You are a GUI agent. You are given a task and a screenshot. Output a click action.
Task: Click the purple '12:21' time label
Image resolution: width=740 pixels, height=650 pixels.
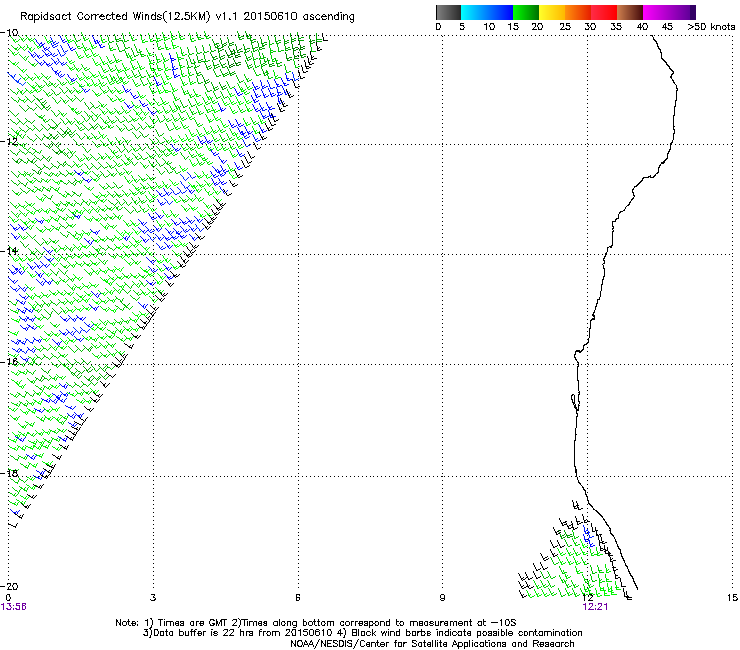[x=596, y=607]
